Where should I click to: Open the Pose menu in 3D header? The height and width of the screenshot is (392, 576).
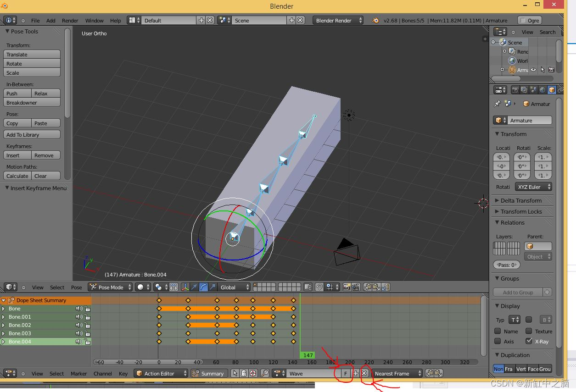[x=77, y=287]
